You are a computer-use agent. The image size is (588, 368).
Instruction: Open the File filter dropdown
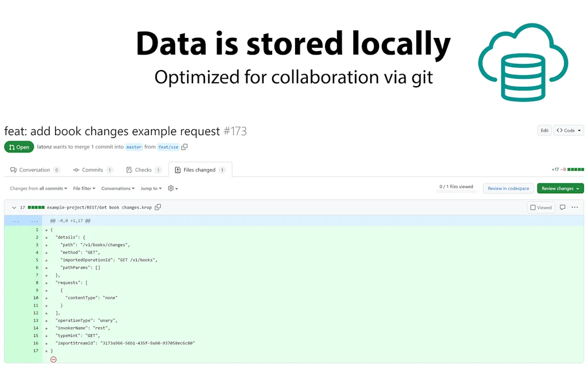coord(84,189)
